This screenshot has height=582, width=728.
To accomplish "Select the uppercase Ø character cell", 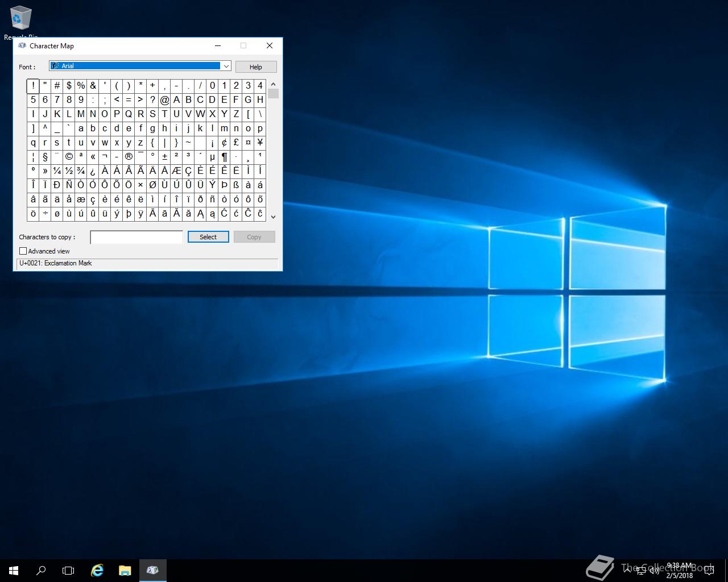I will click(x=152, y=185).
